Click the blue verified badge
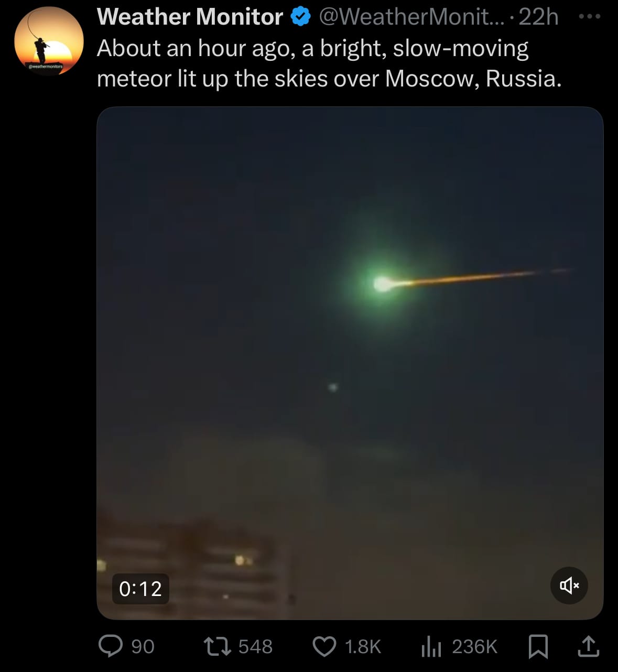The height and width of the screenshot is (672, 618). (x=300, y=17)
